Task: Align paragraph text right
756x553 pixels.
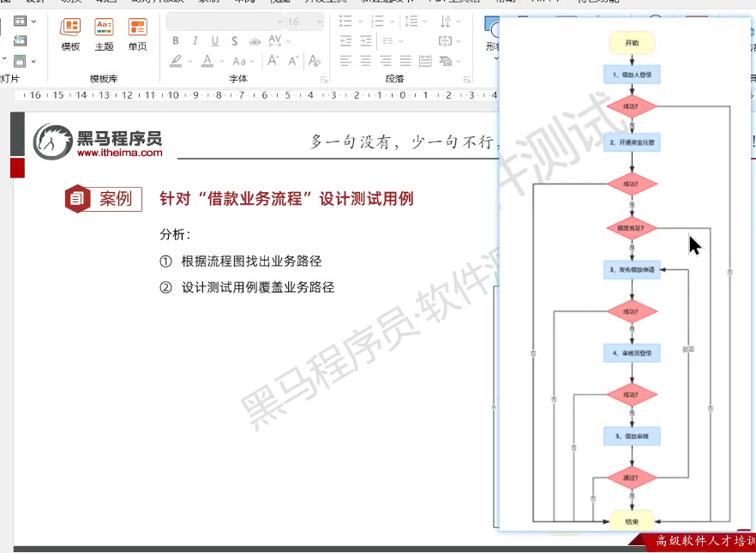Action: (x=385, y=61)
